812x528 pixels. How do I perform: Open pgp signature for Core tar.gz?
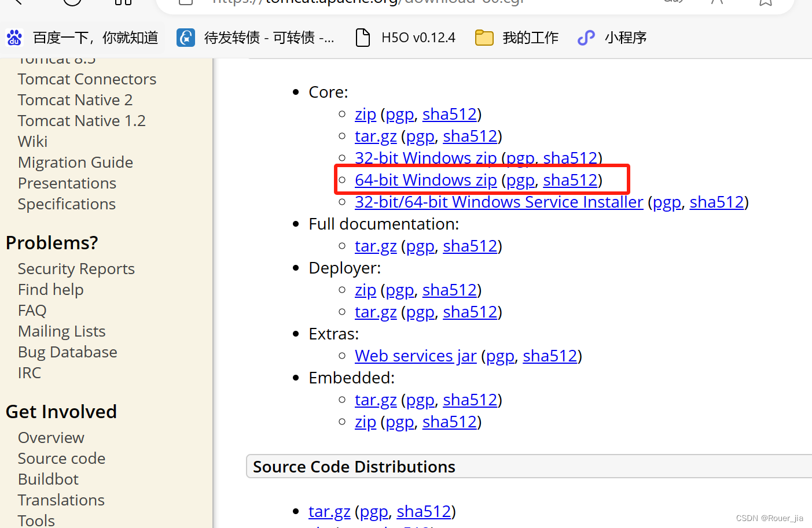(420, 136)
